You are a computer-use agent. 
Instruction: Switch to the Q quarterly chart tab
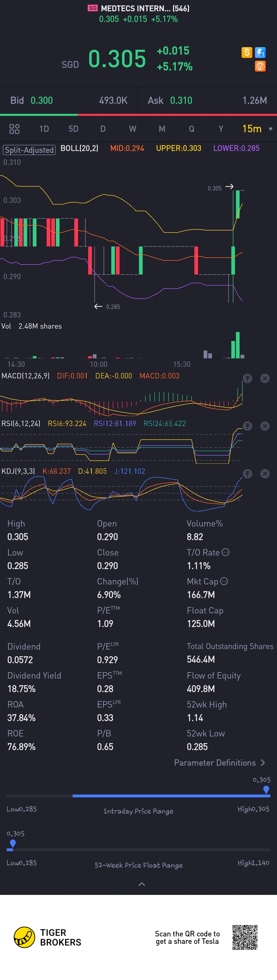point(192,129)
